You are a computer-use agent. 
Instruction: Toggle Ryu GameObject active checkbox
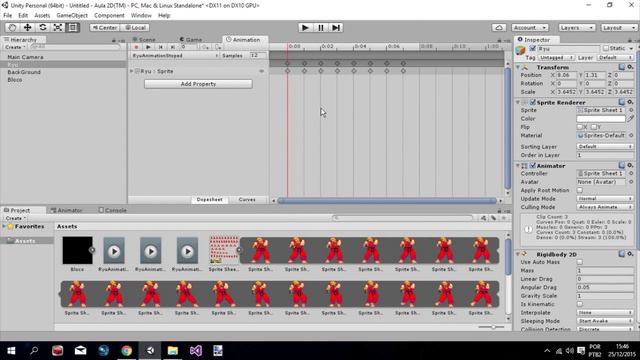coord(532,49)
